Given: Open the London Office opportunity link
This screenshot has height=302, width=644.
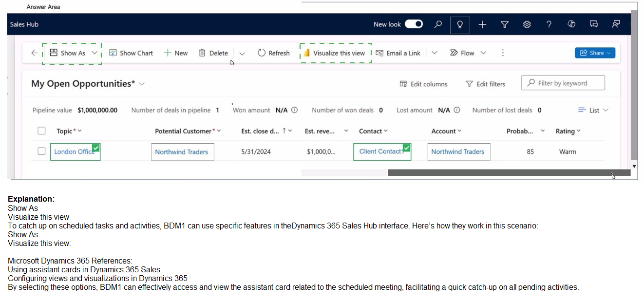Looking at the screenshot, I should pyautogui.click(x=73, y=151).
